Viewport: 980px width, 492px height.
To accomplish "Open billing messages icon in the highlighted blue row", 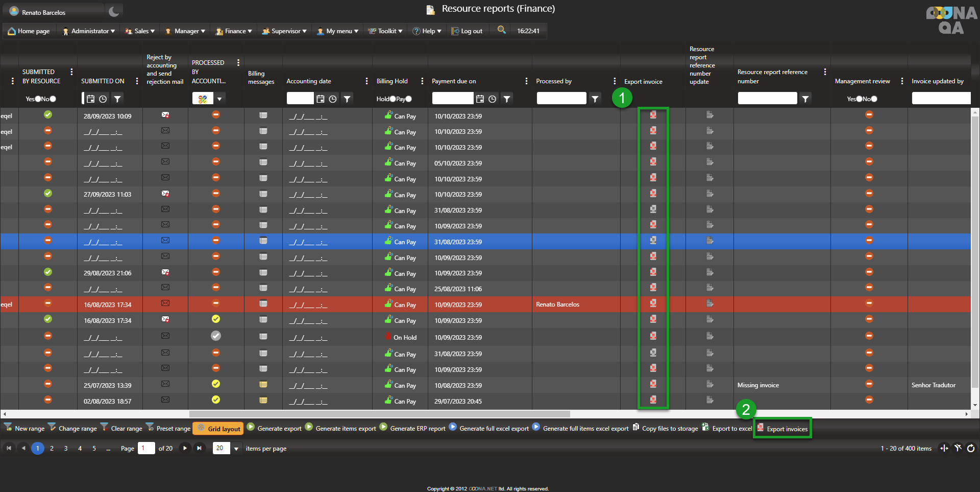I will pyautogui.click(x=263, y=241).
